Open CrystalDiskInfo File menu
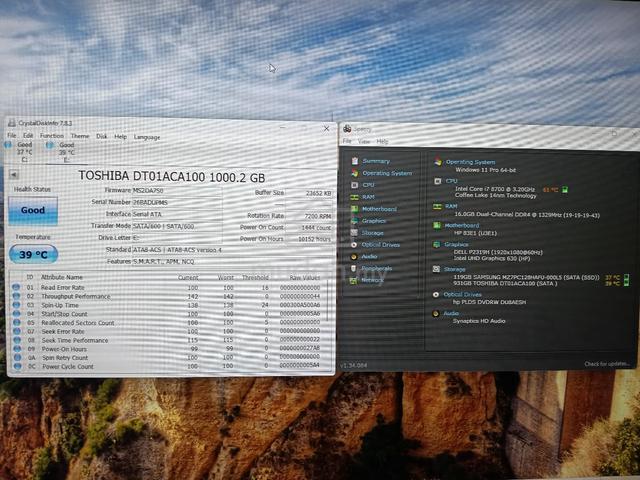 tap(12, 135)
